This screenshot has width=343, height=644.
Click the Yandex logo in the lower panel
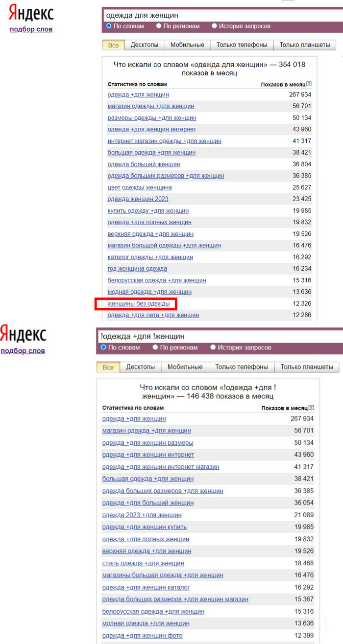point(23,334)
